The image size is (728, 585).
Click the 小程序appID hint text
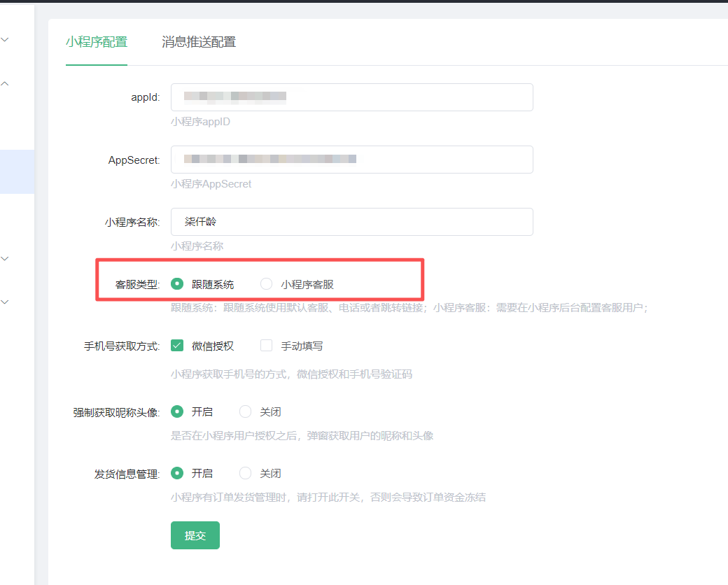coord(201,122)
